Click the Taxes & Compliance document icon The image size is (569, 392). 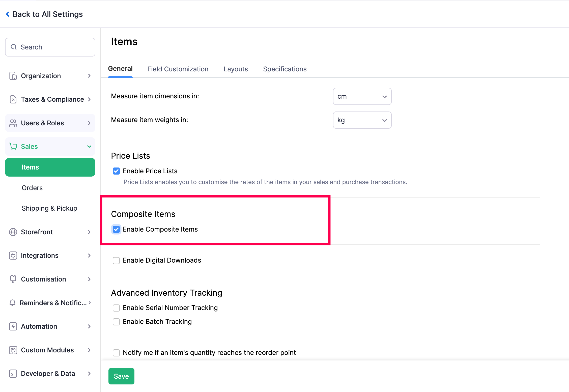click(13, 99)
